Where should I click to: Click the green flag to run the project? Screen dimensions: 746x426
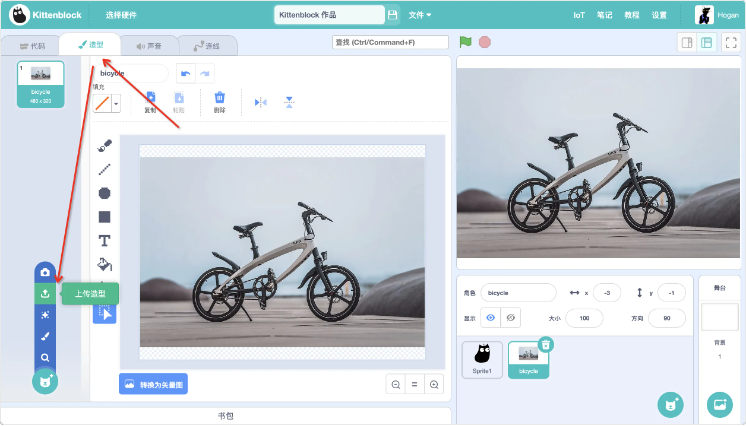pyautogui.click(x=465, y=42)
